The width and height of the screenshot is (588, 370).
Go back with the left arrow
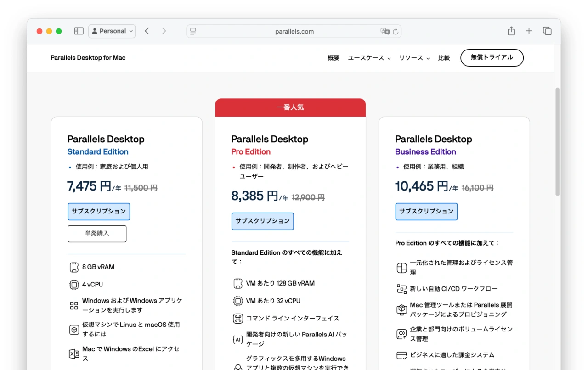click(147, 31)
